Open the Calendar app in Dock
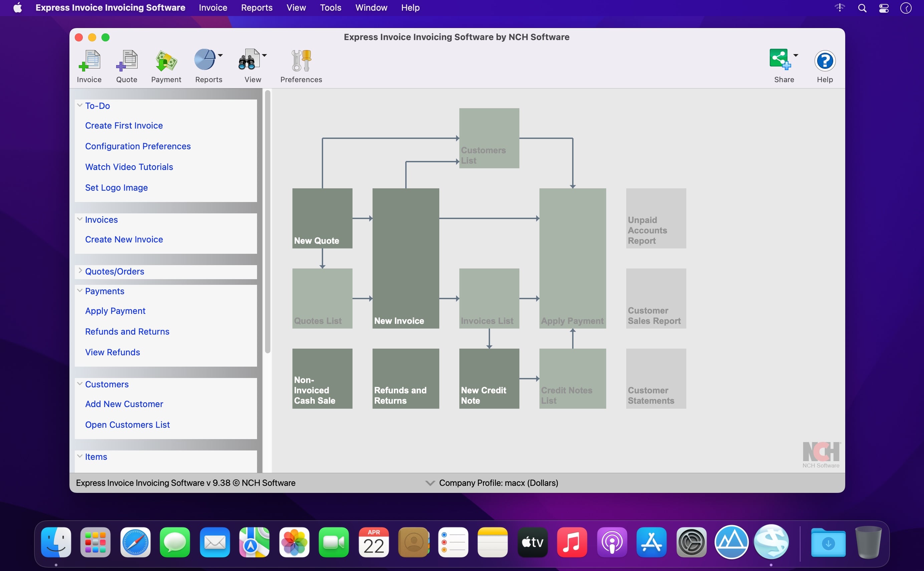The height and width of the screenshot is (571, 924). 374,542
